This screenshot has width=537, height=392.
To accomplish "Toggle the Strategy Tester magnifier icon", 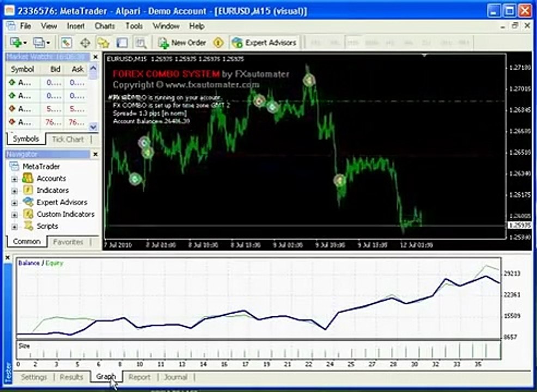I will click(141, 43).
